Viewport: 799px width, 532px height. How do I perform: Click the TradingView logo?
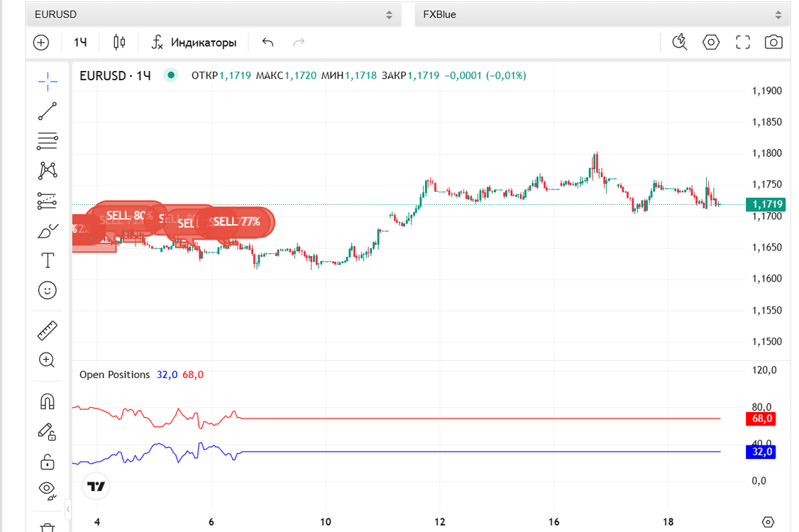click(96, 486)
